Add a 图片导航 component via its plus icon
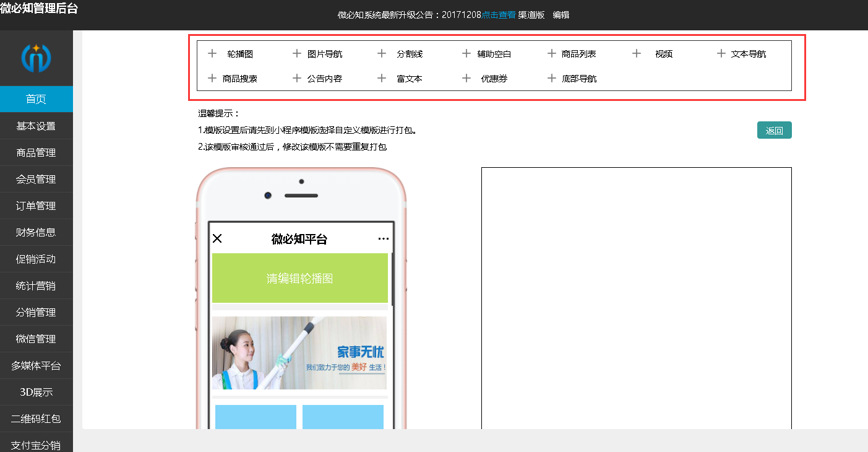The height and width of the screenshot is (452, 868). [x=297, y=53]
